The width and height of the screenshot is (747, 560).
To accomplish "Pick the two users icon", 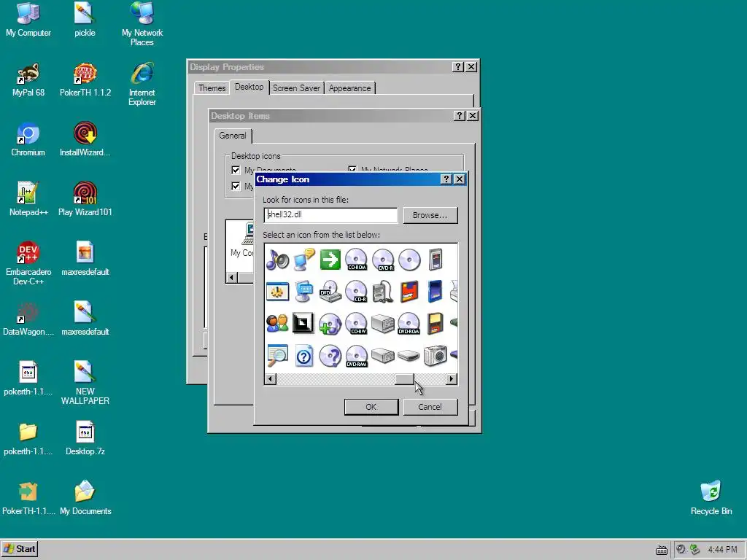I will pos(277,323).
